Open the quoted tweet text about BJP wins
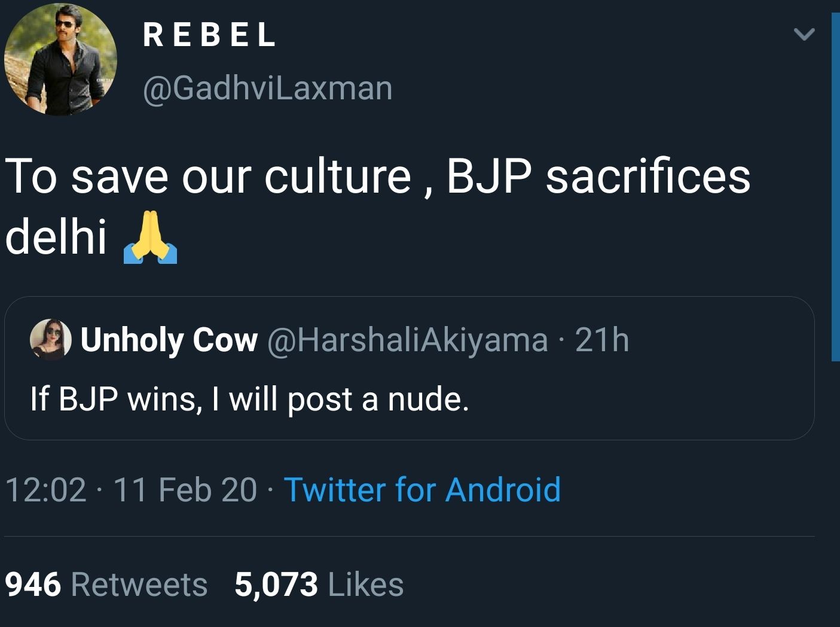 click(249, 398)
